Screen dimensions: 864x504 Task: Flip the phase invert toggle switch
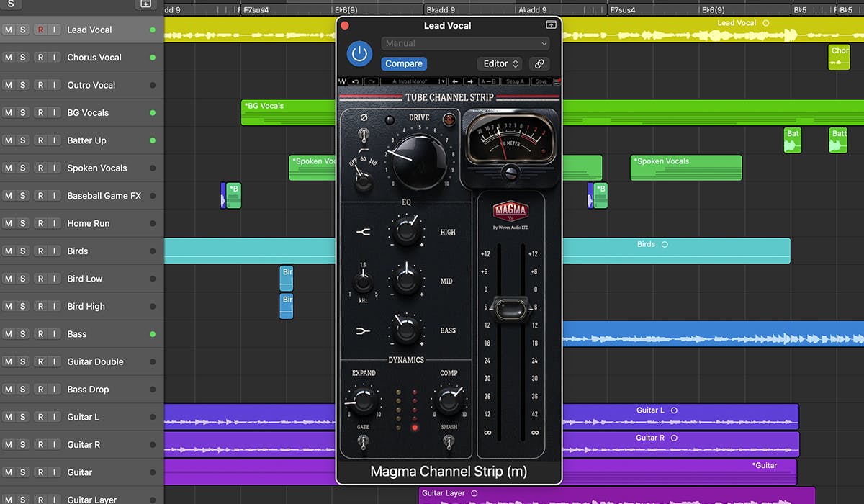pyautogui.click(x=364, y=135)
